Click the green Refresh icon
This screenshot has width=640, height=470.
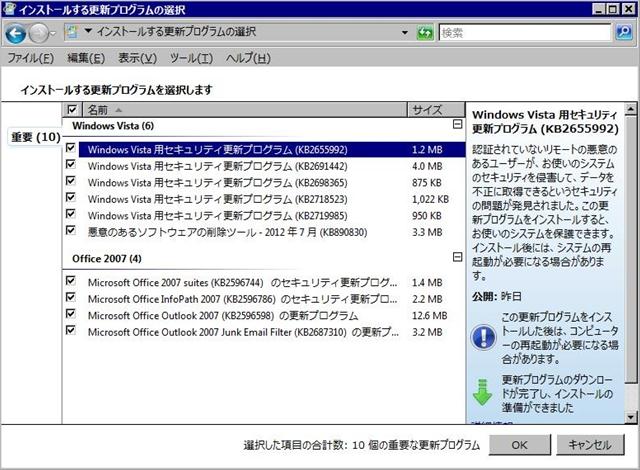point(424,33)
